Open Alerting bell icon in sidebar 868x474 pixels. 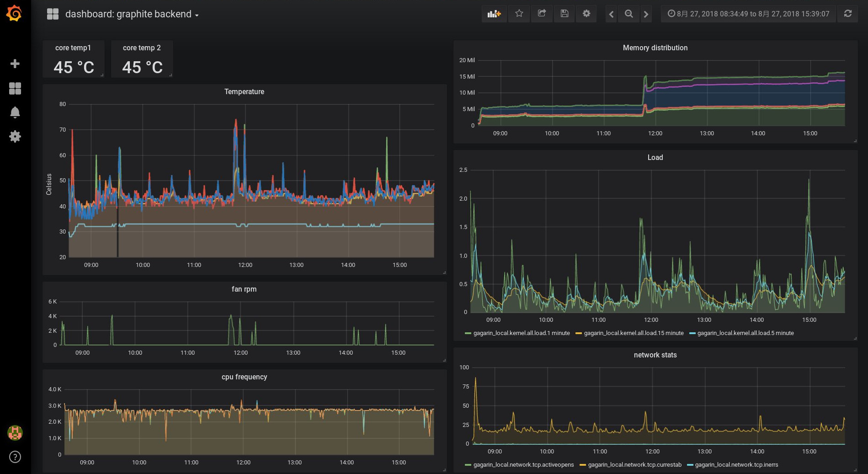coord(15,112)
